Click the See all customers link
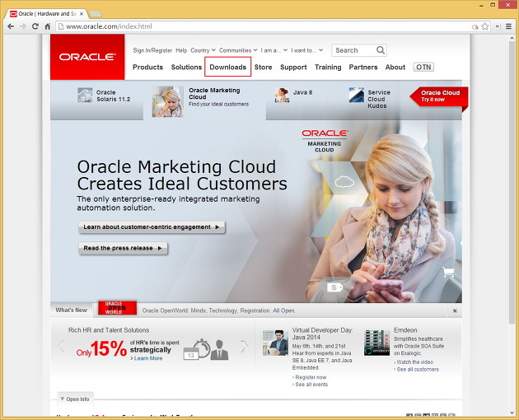Screen dimensions: 519x420 [416, 370]
